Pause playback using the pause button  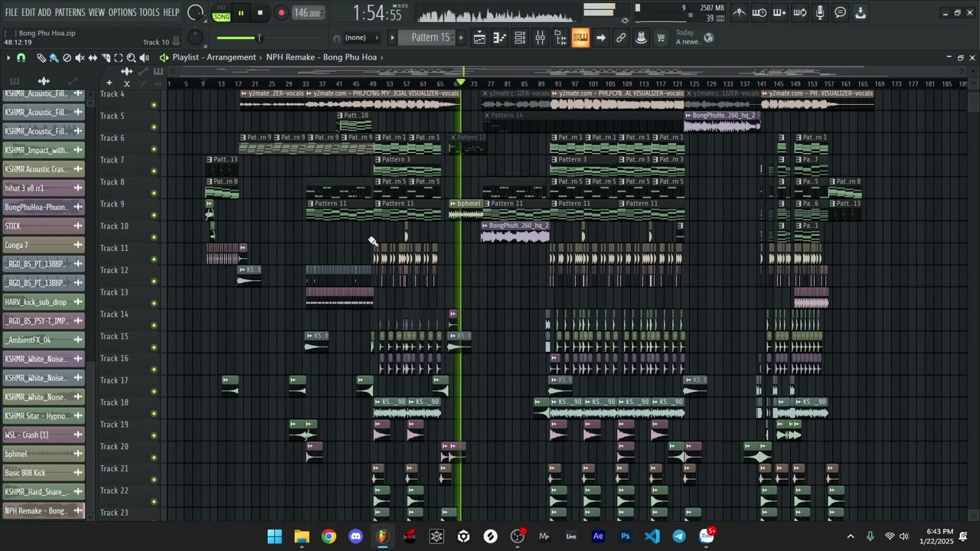point(240,13)
